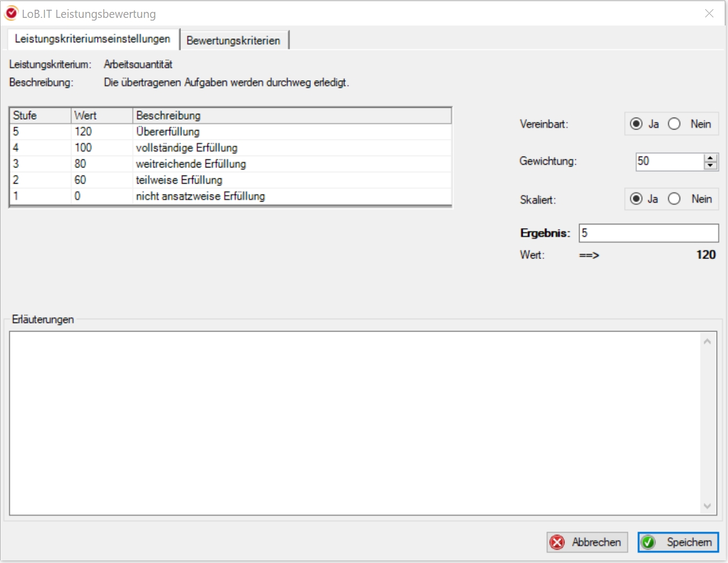Viewport: 728px width, 563px height.
Task: Select the teilweise Erfüllung row
Action: 231,180
